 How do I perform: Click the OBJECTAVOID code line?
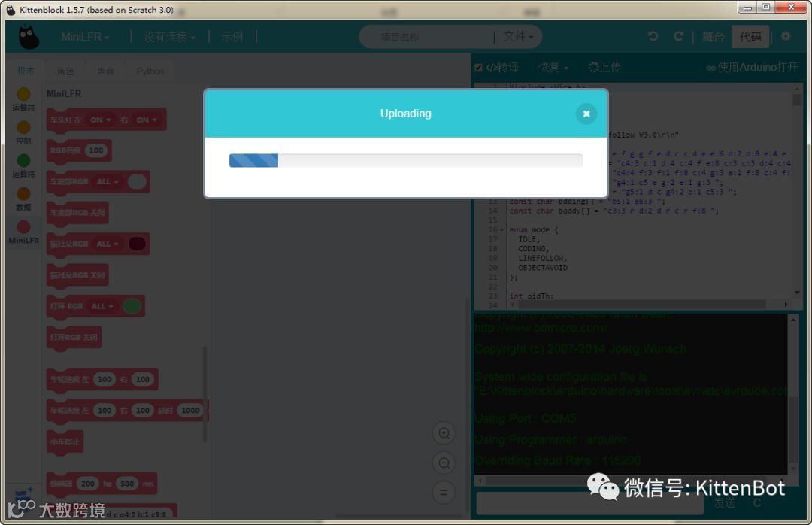point(543,268)
